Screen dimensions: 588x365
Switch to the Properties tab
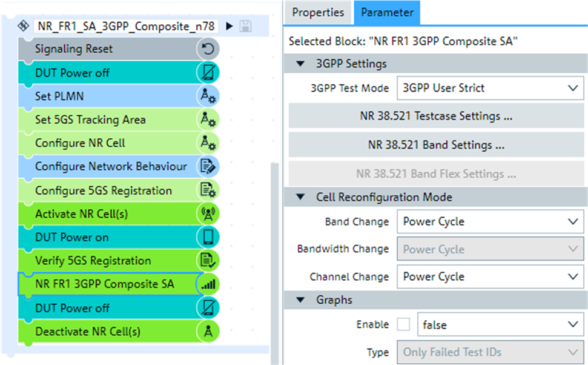(x=318, y=13)
